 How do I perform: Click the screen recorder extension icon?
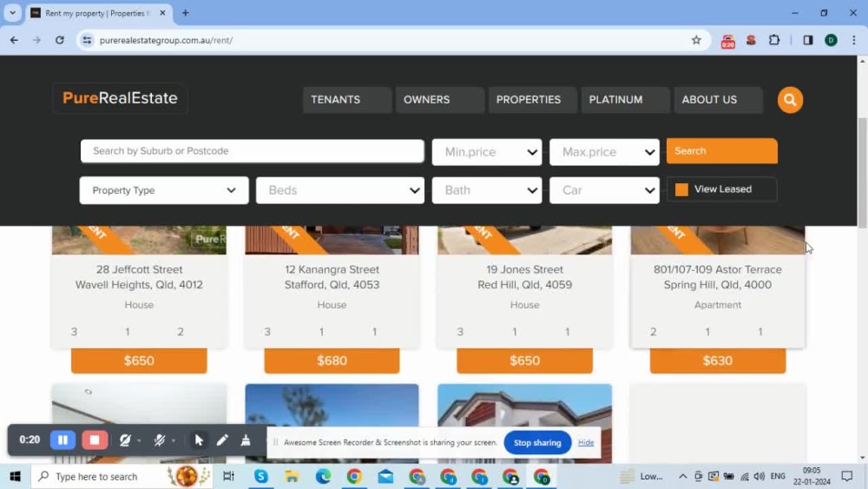pos(727,41)
